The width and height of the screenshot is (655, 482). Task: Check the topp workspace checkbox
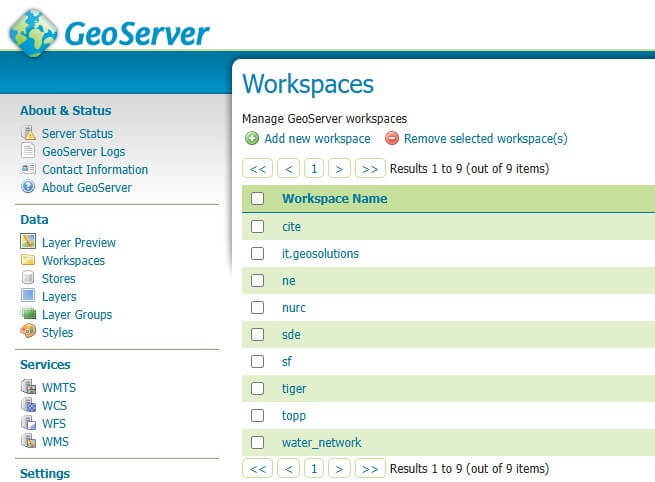(x=257, y=415)
